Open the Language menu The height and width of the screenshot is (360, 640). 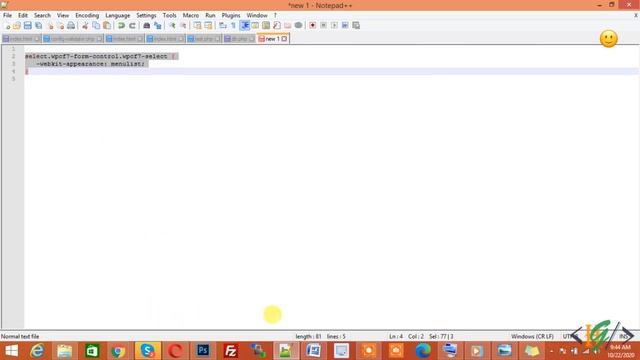coord(118,15)
